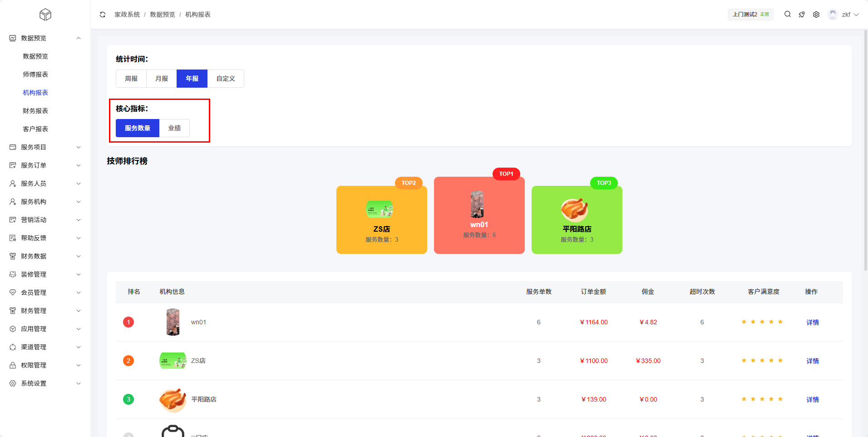Click the 应用管理 menu icon
Viewport: 868px width, 437px height.
13,329
